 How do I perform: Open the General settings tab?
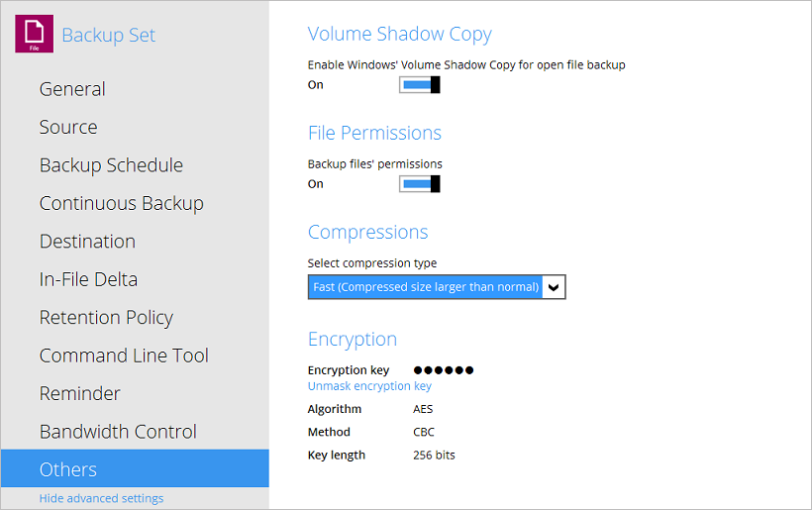pyautogui.click(x=72, y=89)
